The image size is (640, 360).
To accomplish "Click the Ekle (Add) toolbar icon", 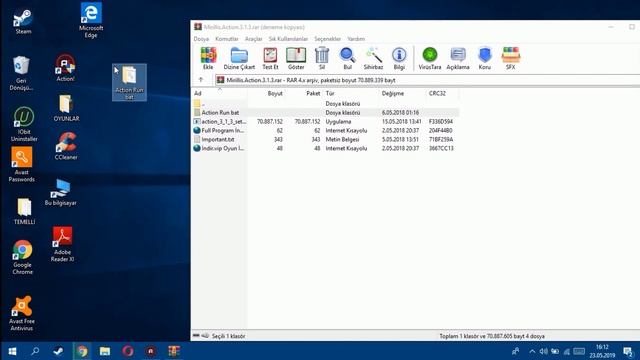I will (x=208, y=58).
